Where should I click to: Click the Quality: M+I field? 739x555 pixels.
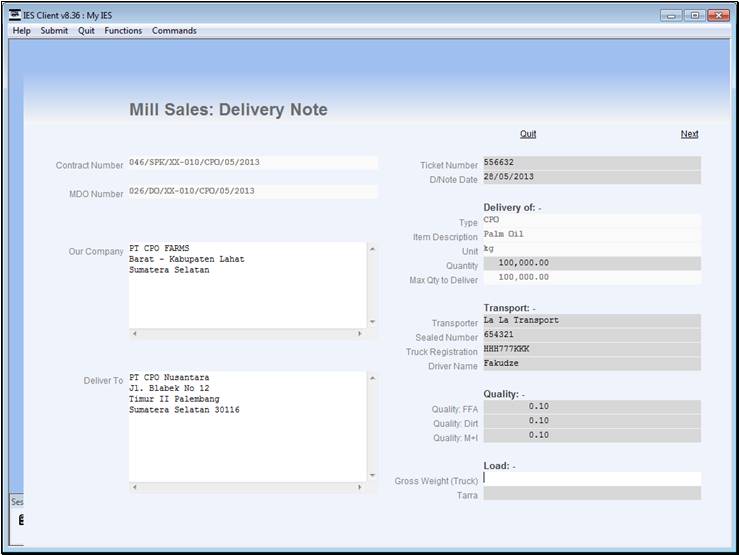coord(592,436)
